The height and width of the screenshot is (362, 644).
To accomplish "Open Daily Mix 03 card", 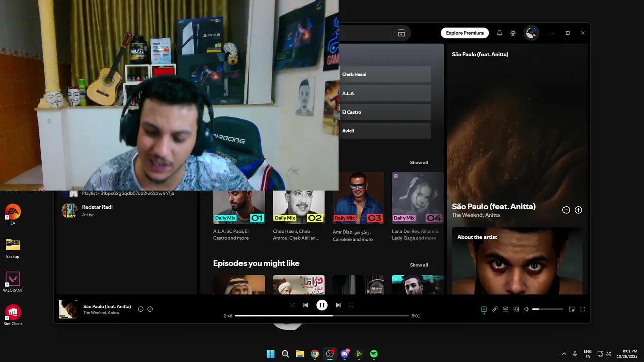I will click(x=358, y=208).
